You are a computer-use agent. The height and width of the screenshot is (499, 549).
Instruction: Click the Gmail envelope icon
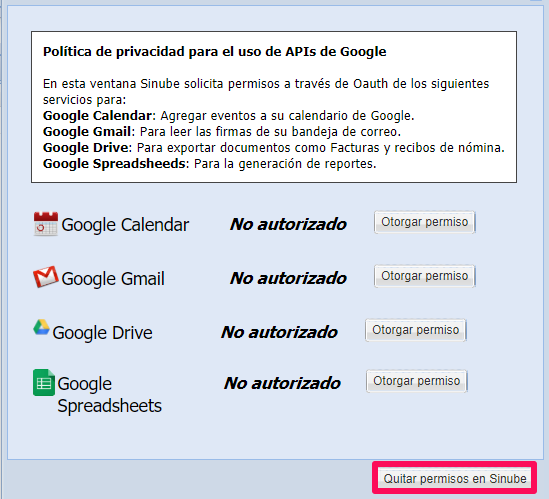click(x=46, y=277)
